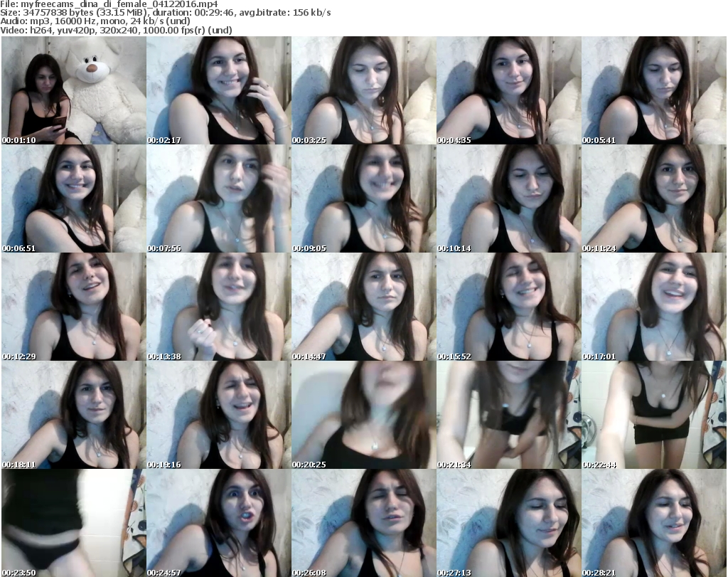Open the frame at 00:03:25
Image resolution: width=728 pixels, height=577 pixels.
(x=363, y=90)
